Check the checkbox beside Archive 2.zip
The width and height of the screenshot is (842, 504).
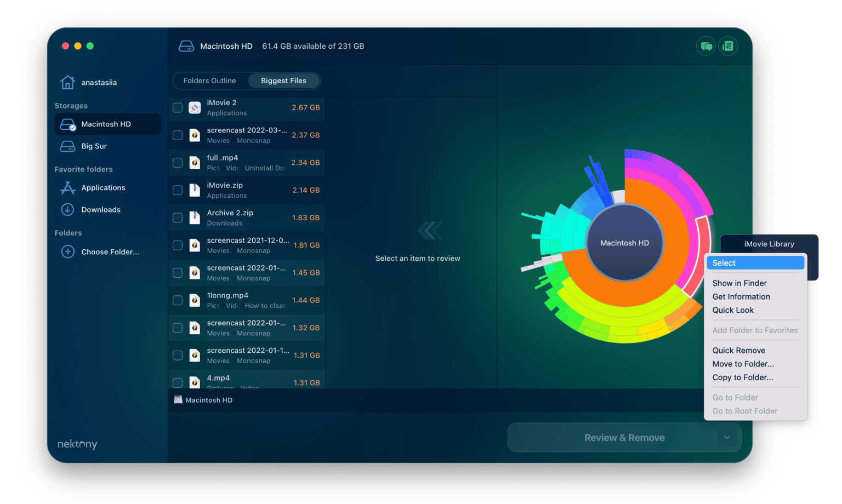[x=177, y=217]
